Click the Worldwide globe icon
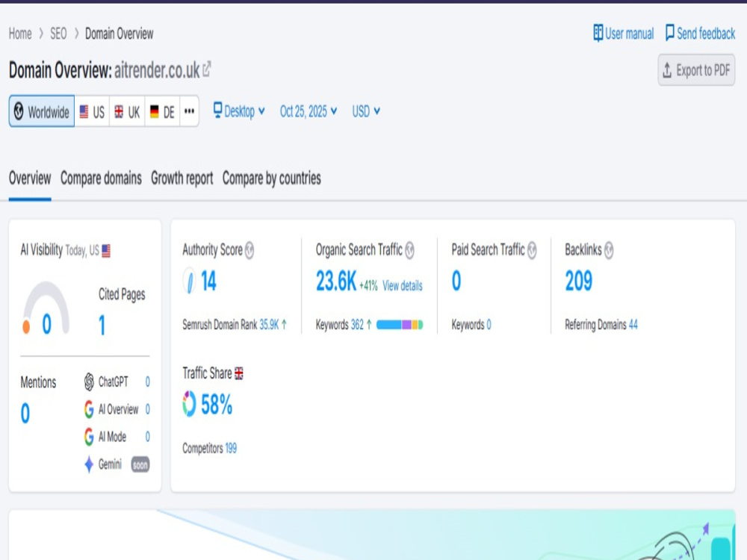The height and width of the screenshot is (560, 747). pyautogui.click(x=19, y=111)
